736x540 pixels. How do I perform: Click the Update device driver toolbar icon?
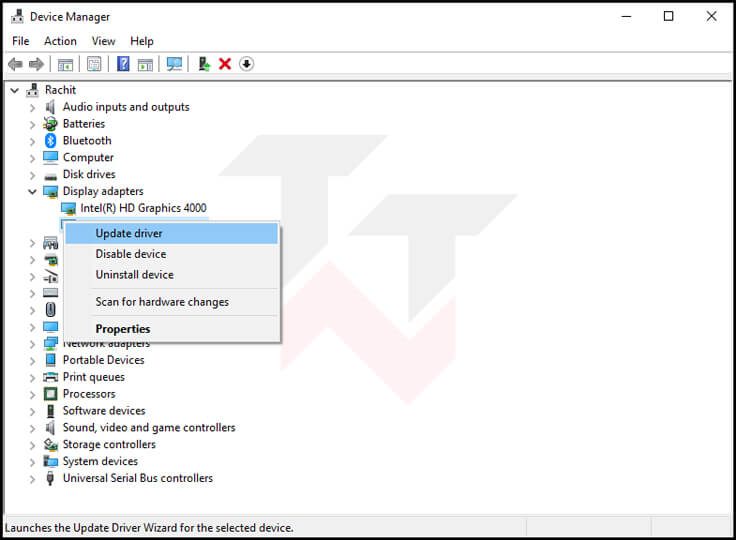tap(204, 64)
